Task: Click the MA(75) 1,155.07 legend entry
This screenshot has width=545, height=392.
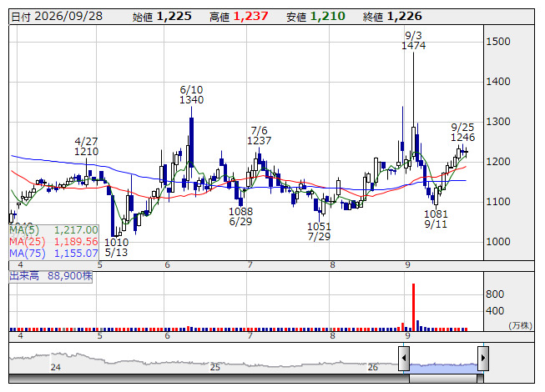Action: [x=54, y=254]
